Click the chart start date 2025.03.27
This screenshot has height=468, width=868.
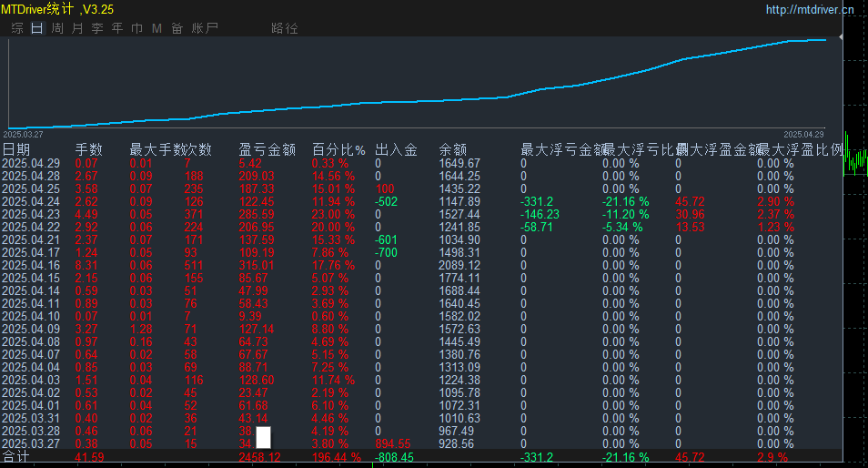click(x=23, y=135)
